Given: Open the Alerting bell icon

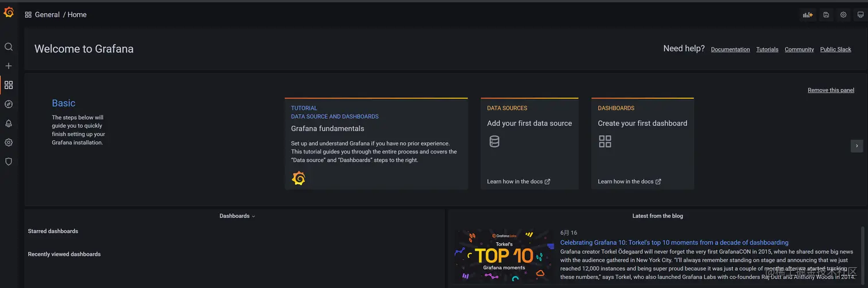Looking at the screenshot, I should pos(9,124).
